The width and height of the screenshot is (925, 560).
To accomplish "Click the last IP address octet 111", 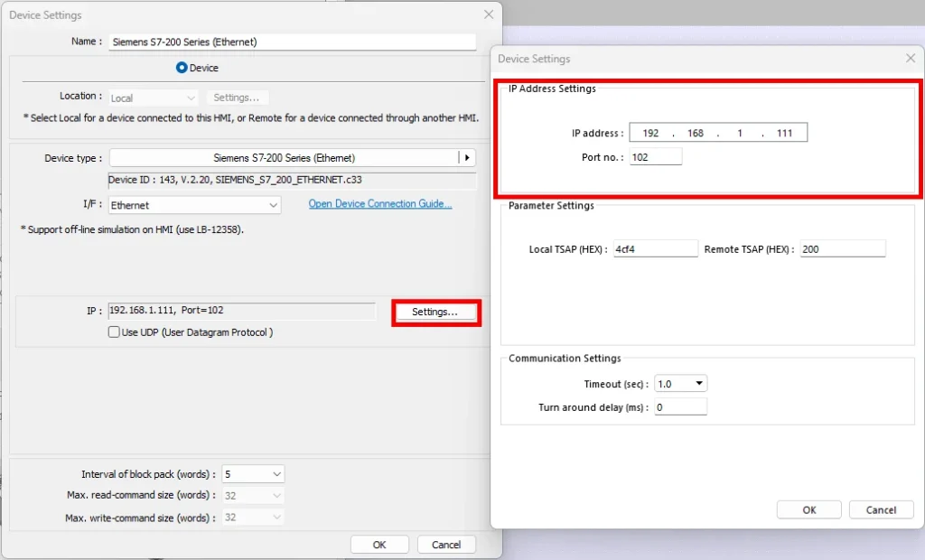I will point(784,134).
